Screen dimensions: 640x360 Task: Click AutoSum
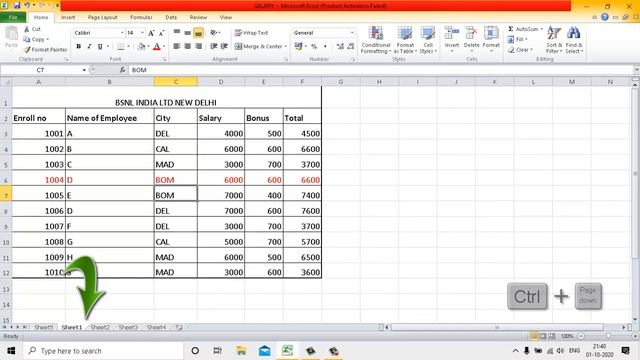pos(524,29)
